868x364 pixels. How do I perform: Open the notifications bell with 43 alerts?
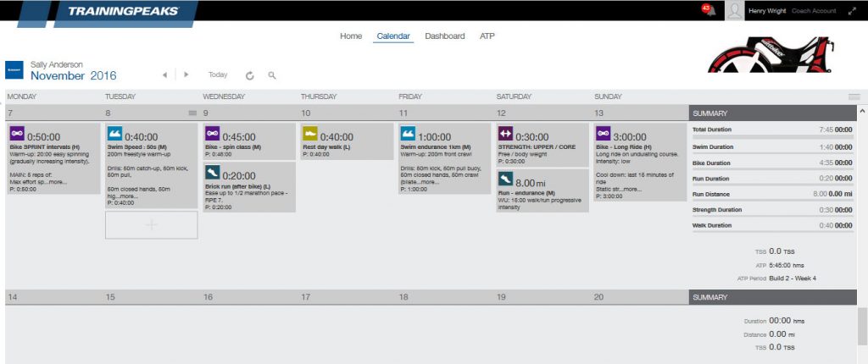(707, 10)
